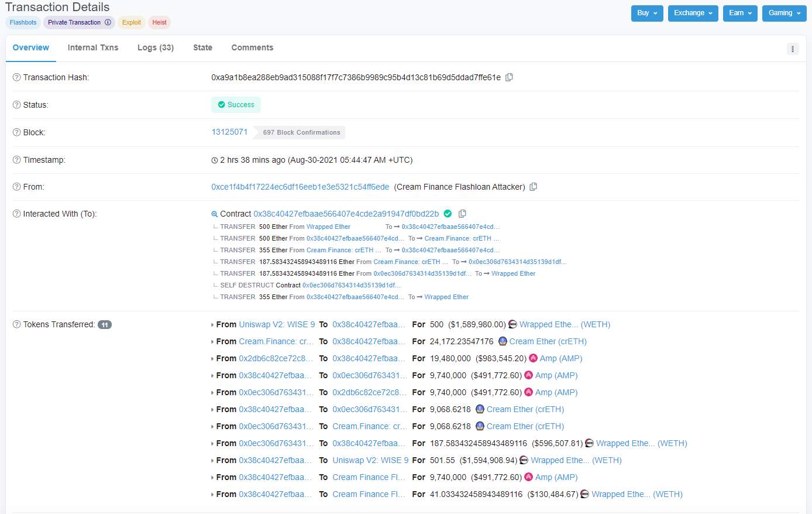Image resolution: width=812 pixels, height=514 pixels.
Task: Switch to the Internal Txns tab
Action: [93, 47]
